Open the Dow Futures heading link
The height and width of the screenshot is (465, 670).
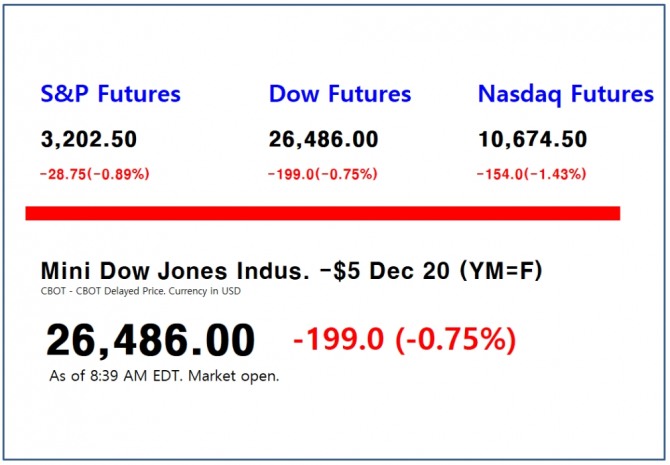(x=340, y=95)
